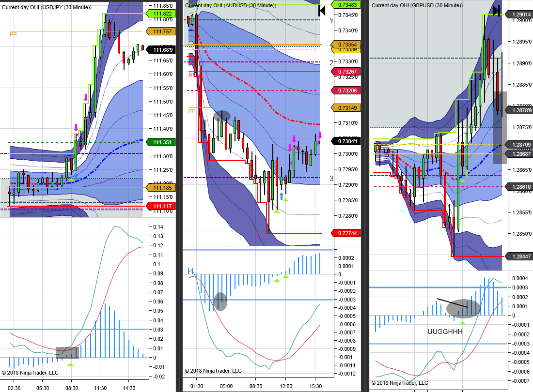This screenshot has width=533, height=392.
Task: Click the PP label on AUDUSD chart
Action: pos(192,111)
